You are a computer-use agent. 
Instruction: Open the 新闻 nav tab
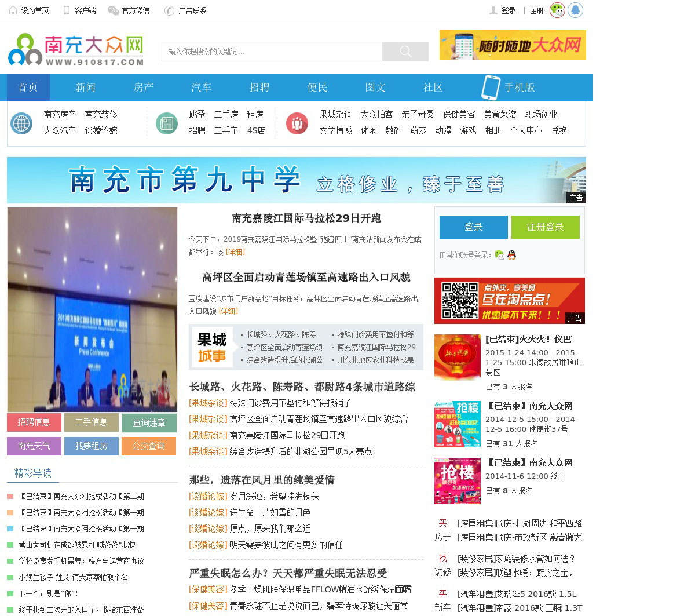[x=86, y=88]
